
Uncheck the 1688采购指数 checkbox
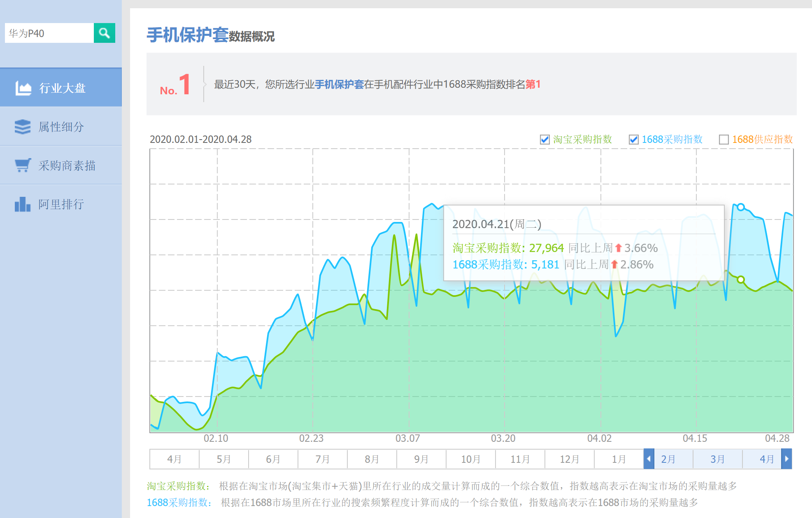(x=633, y=140)
